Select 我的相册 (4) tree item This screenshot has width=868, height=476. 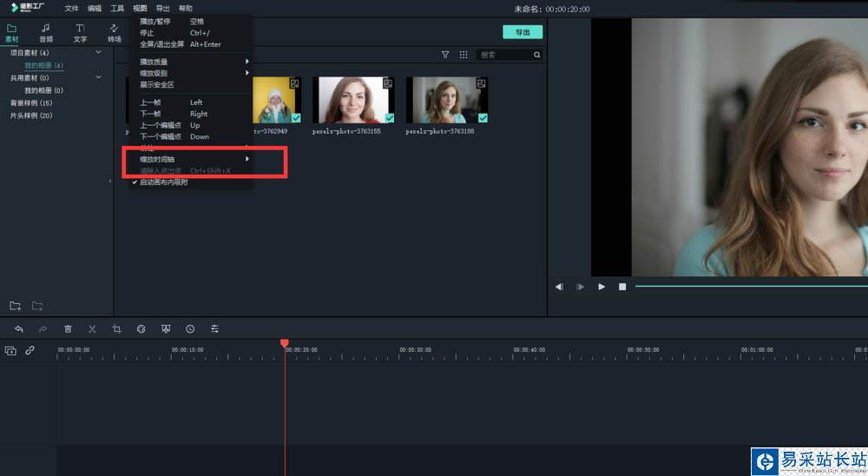coord(43,65)
